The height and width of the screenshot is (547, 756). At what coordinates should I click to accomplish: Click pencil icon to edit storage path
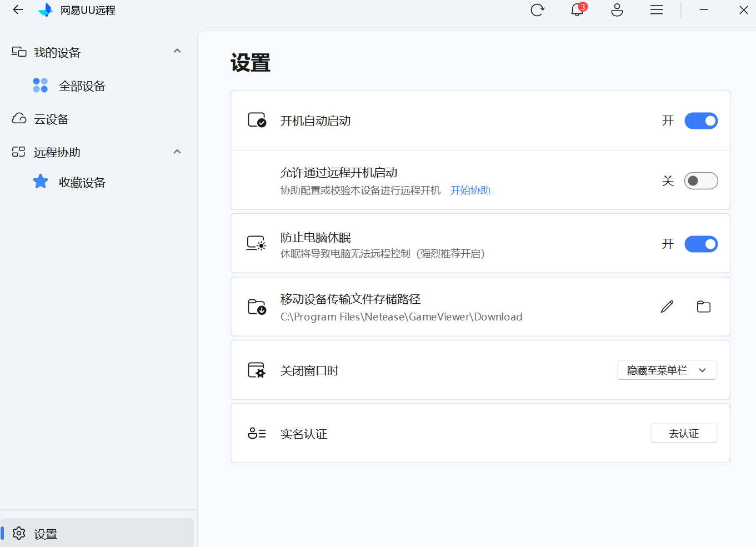click(667, 307)
